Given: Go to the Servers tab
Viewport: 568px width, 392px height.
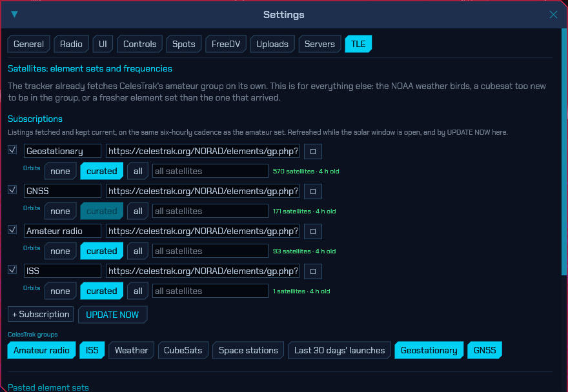Looking at the screenshot, I should [x=319, y=44].
